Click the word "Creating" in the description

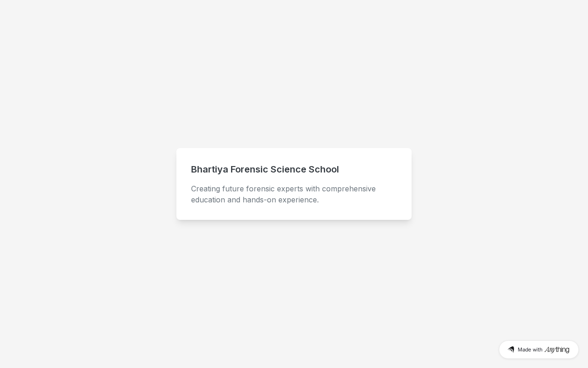(x=205, y=189)
